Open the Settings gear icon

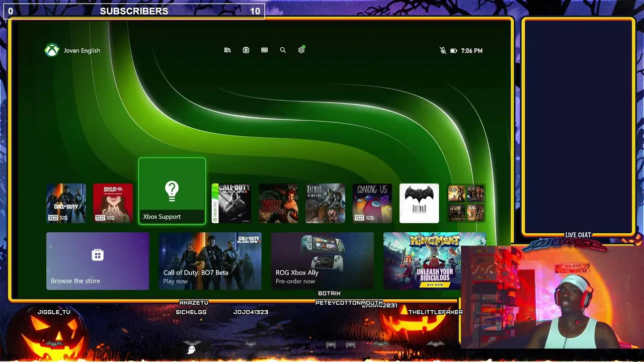[301, 50]
